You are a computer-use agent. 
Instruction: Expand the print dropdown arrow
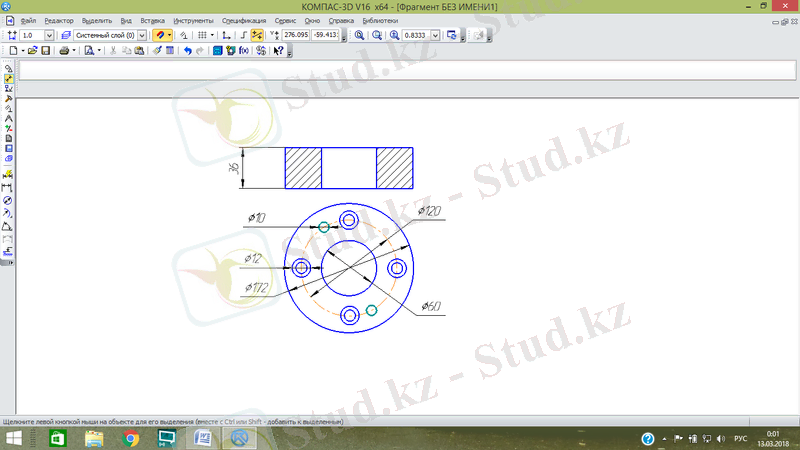tap(74, 51)
